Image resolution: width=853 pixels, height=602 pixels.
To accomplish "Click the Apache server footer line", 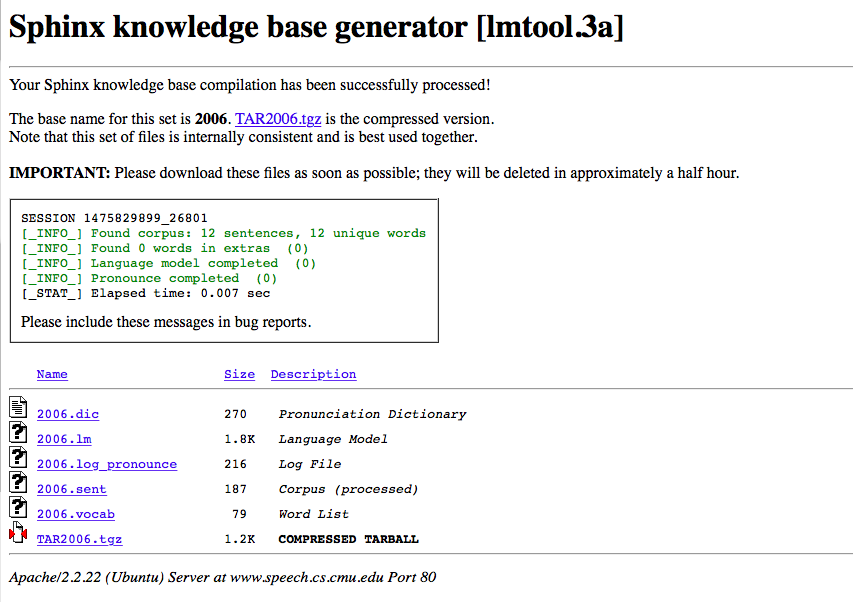I will coord(222,578).
